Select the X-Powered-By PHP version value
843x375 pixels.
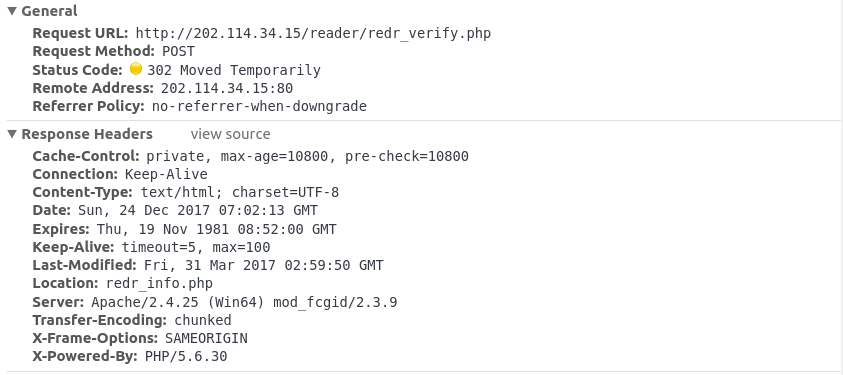(x=186, y=356)
